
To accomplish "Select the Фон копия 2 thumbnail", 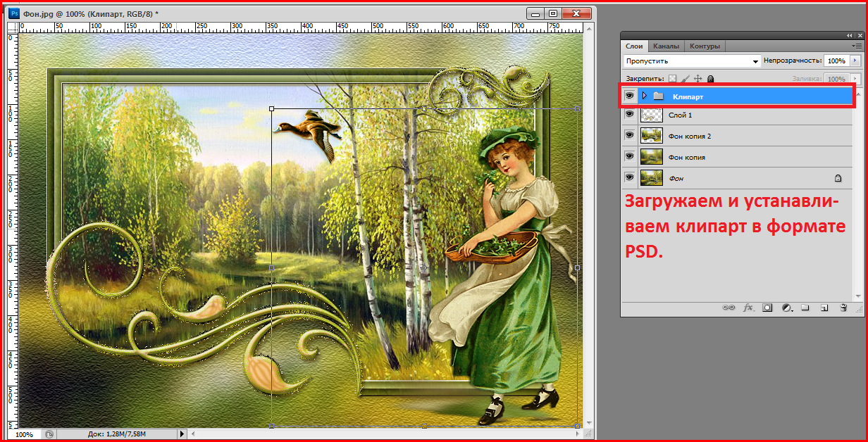I will (650, 135).
